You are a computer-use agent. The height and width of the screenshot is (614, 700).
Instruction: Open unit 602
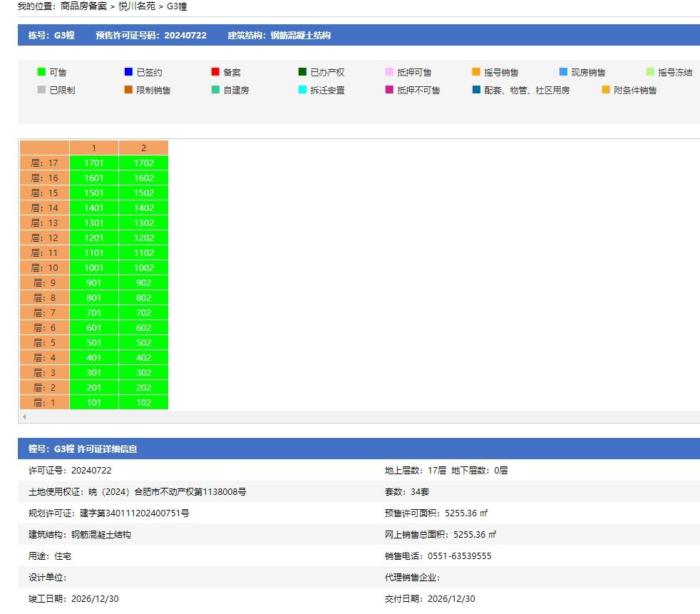pos(144,327)
